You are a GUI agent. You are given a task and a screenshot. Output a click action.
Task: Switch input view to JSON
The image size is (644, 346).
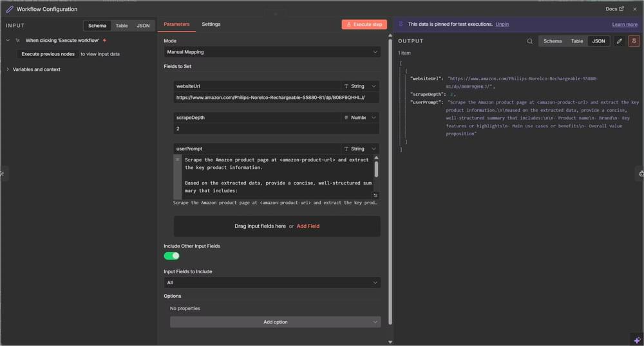coord(143,26)
